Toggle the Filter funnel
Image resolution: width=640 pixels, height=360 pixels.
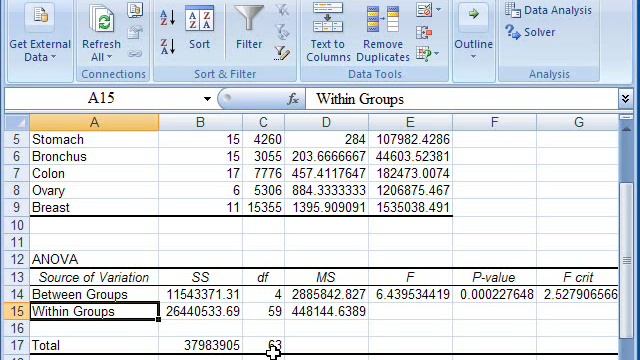click(x=249, y=28)
